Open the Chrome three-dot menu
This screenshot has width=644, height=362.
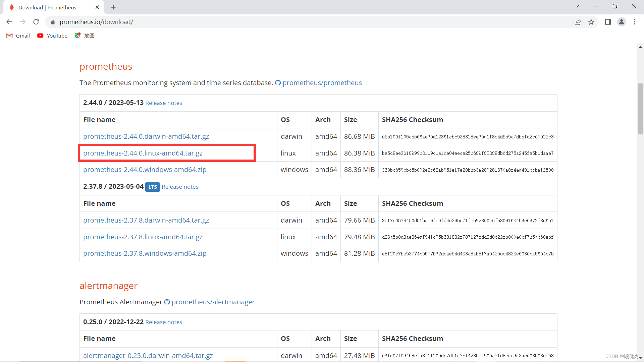coord(635,22)
